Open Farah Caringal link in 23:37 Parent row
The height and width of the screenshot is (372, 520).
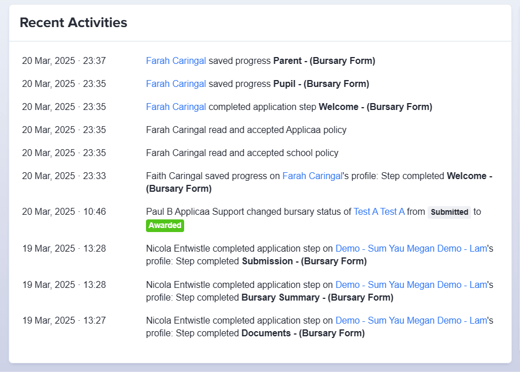pyautogui.click(x=176, y=61)
